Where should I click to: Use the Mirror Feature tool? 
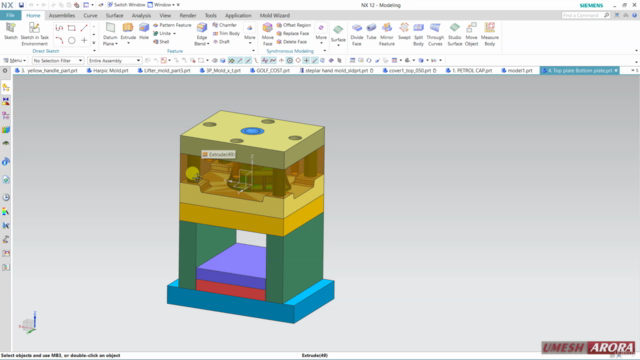click(387, 34)
